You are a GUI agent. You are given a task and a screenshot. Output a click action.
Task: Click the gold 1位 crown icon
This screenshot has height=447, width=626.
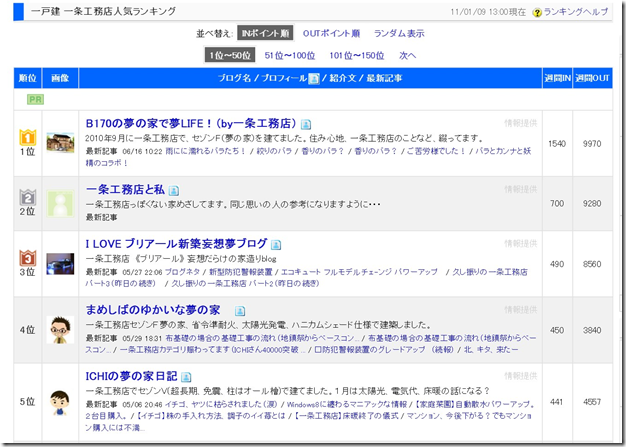pyautogui.click(x=28, y=138)
